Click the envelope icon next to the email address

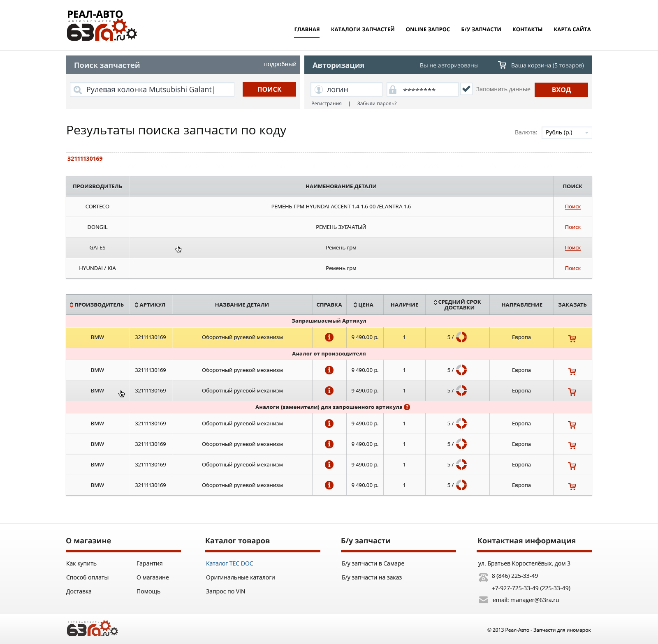point(483,600)
